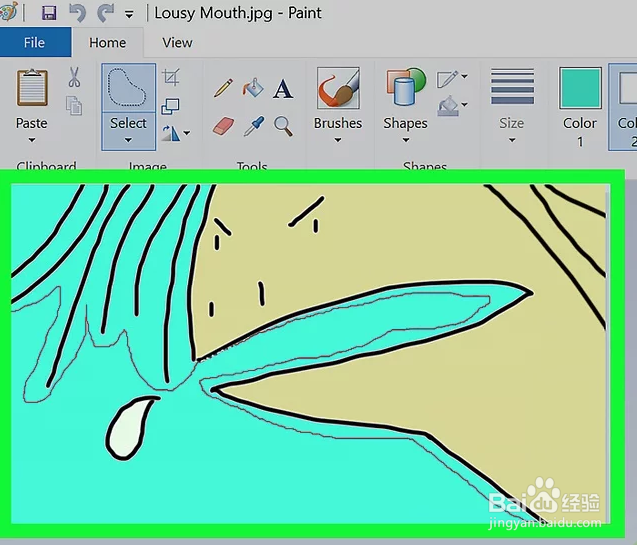Screen dimensions: 637x545
Task: Select the Pencil tool
Action: tap(223, 88)
